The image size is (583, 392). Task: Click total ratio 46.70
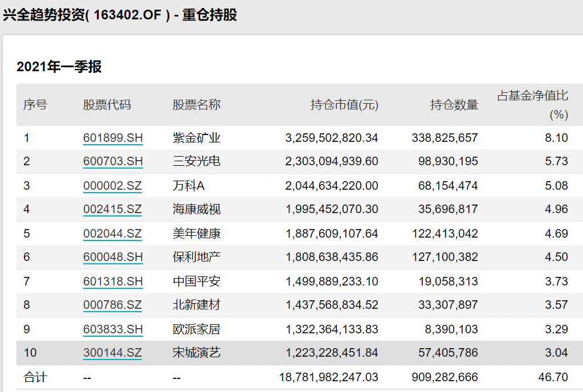(553, 377)
